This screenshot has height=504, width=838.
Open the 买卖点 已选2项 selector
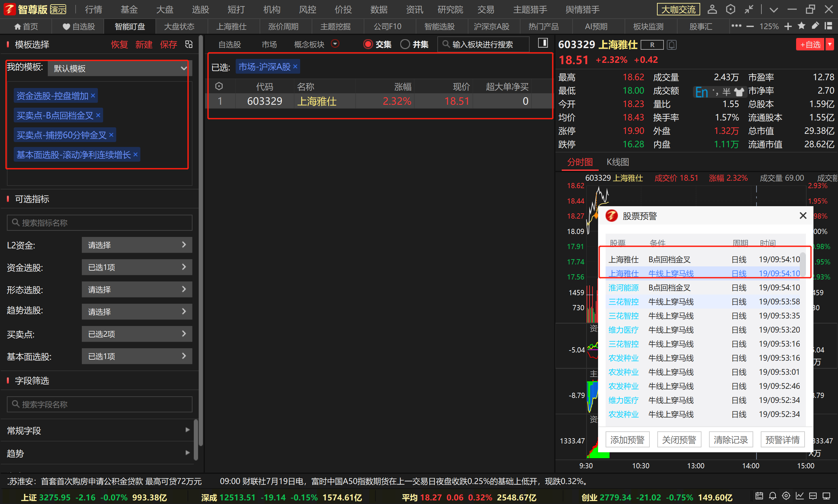click(137, 334)
